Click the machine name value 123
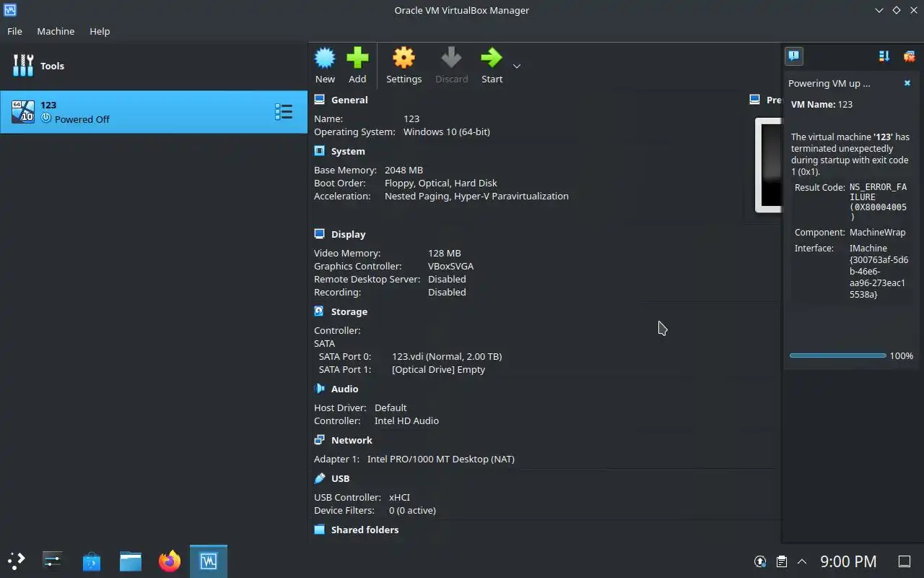924x578 pixels. coord(411,118)
